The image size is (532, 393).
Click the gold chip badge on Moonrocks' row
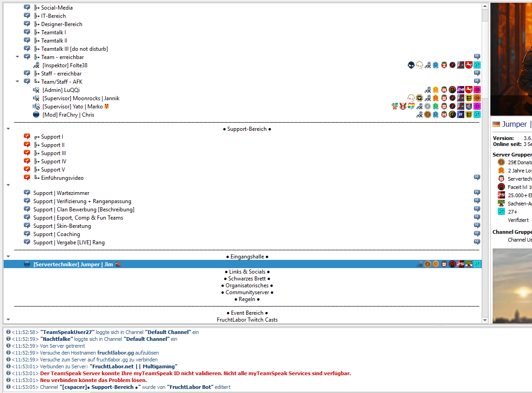(419, 98)
